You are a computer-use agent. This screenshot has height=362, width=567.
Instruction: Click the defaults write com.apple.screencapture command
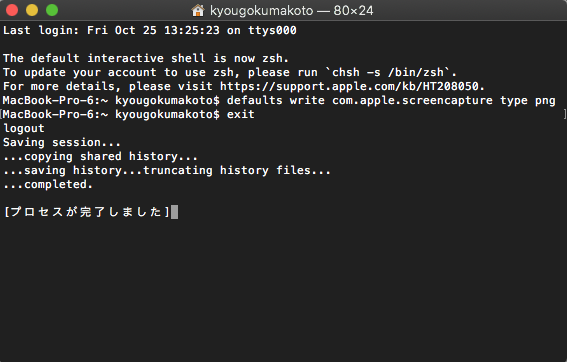click(391, 100)
